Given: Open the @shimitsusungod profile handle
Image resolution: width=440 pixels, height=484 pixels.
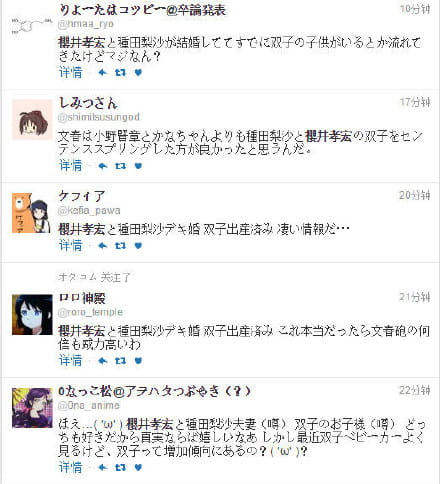Looking at the screenshot, I should click(x=99, y=117).
